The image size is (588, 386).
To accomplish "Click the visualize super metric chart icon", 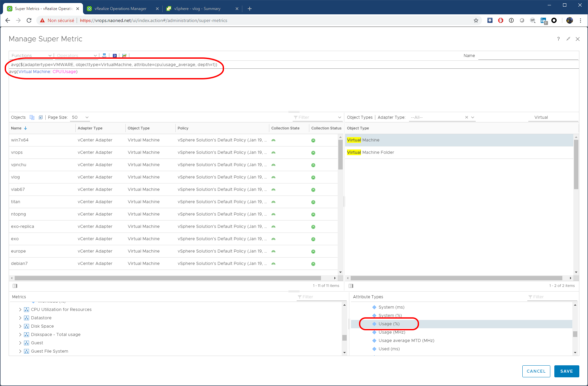I will point(124,56).
